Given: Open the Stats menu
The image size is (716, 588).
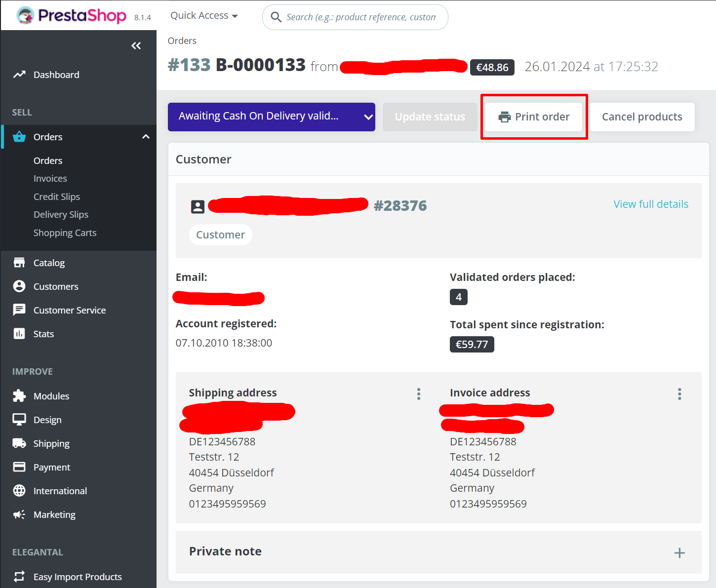Looking at the screenshot, I should pyautogui.click(x=43, y=334).
